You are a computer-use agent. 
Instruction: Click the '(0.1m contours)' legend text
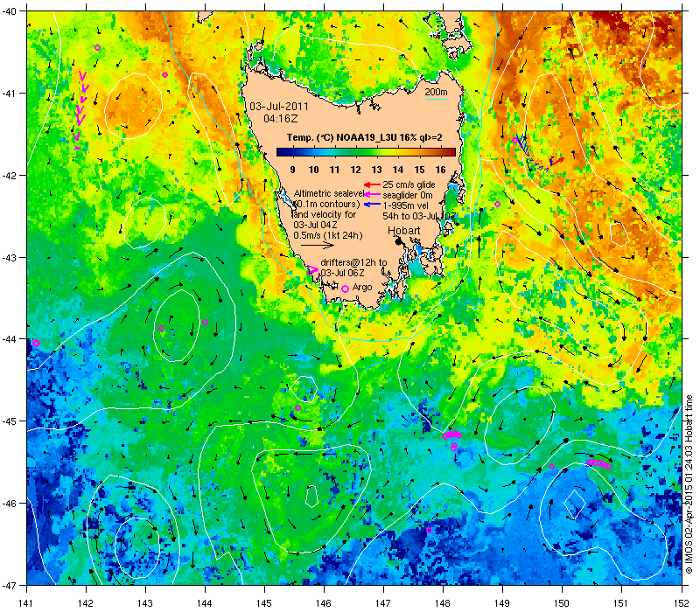coord(326,204)
